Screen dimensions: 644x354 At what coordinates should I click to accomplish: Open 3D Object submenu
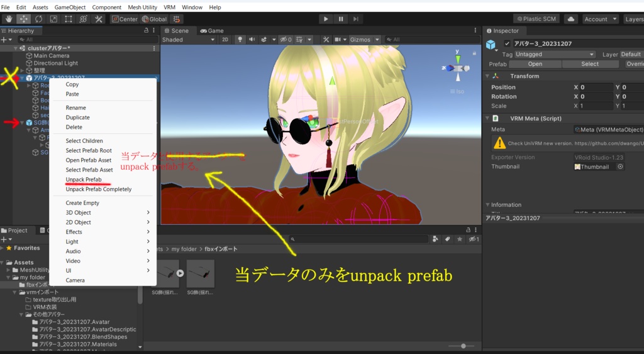point(103,213)
